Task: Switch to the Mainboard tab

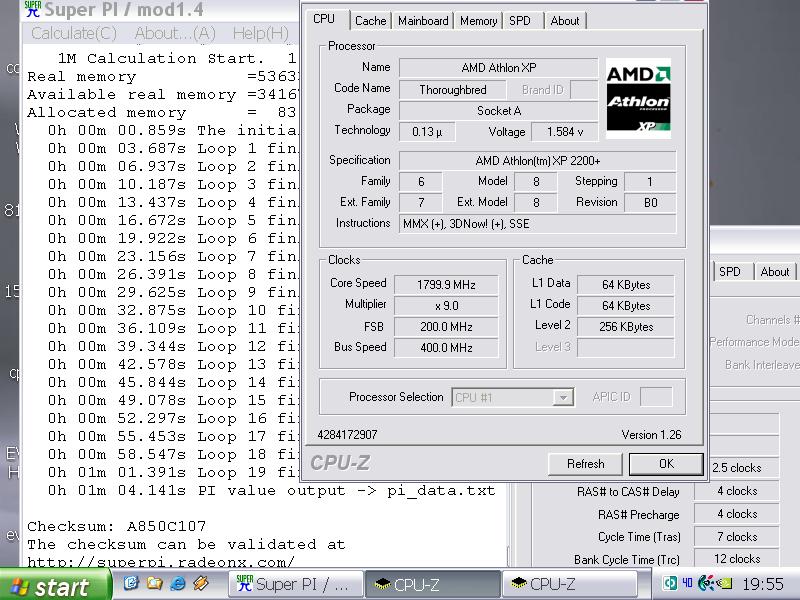Action: 423,21
